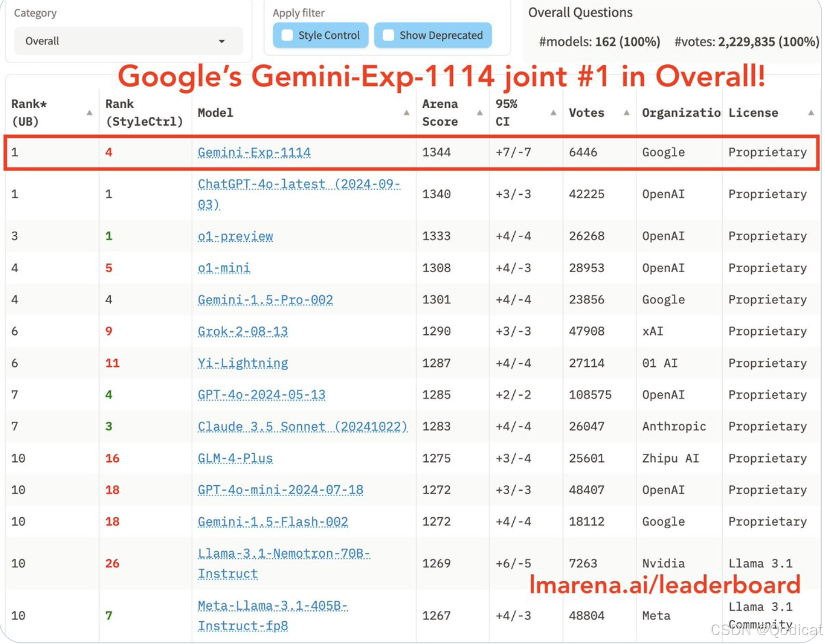The image size is (825, 644).
Task: Open the Llama-3.1-Nemotron-70B-Instruct link
Action: pos(284,563)
